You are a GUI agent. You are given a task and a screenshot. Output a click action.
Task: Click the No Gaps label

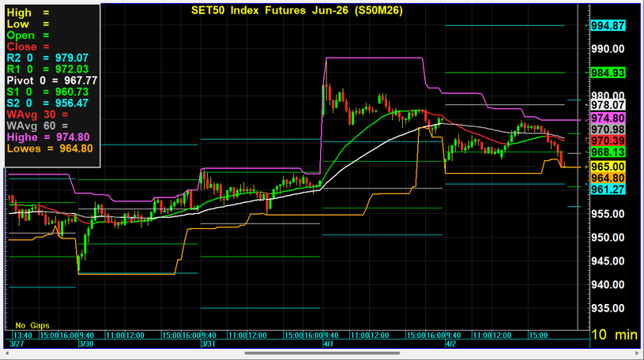31,325
